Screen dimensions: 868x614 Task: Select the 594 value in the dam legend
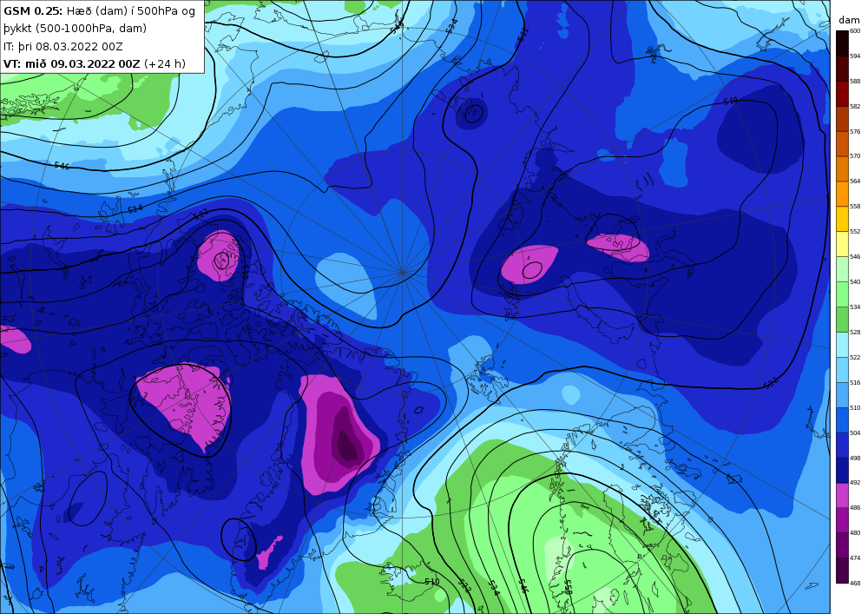click(x=855, y=56)
